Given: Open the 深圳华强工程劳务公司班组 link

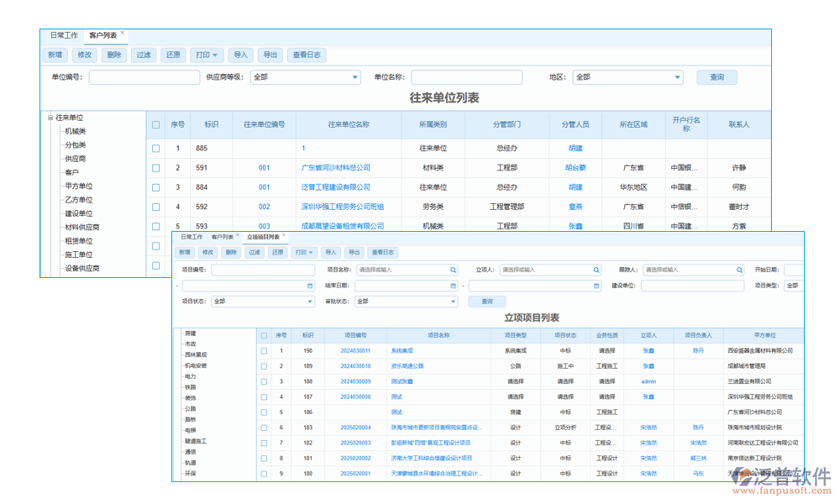Looking at the screenshot, I should [343, 207].
